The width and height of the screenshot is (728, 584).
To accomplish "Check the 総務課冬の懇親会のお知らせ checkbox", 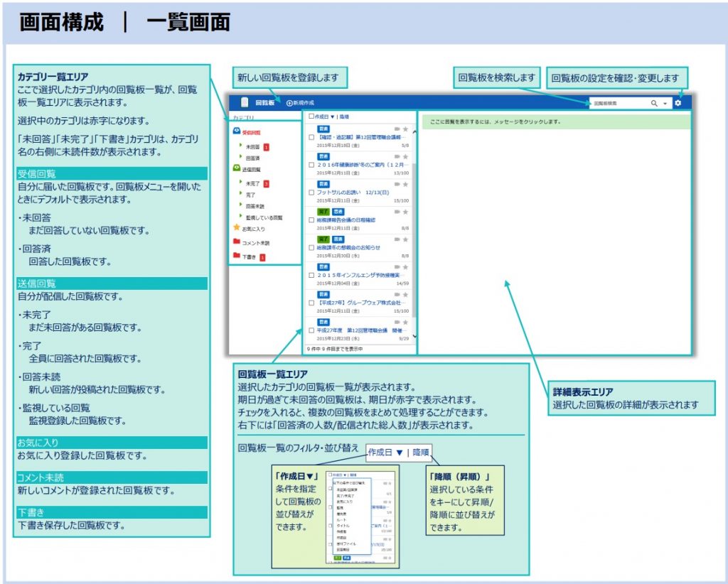I will 311,248.
